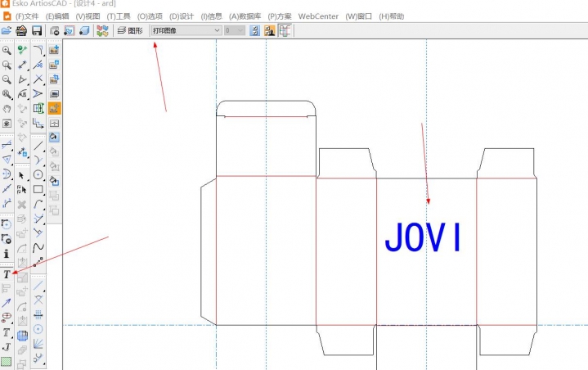The height and width of the screenshot is (370, 588).
Task: Select the Text tool (bold T)
Action: (x=7, y=274)
